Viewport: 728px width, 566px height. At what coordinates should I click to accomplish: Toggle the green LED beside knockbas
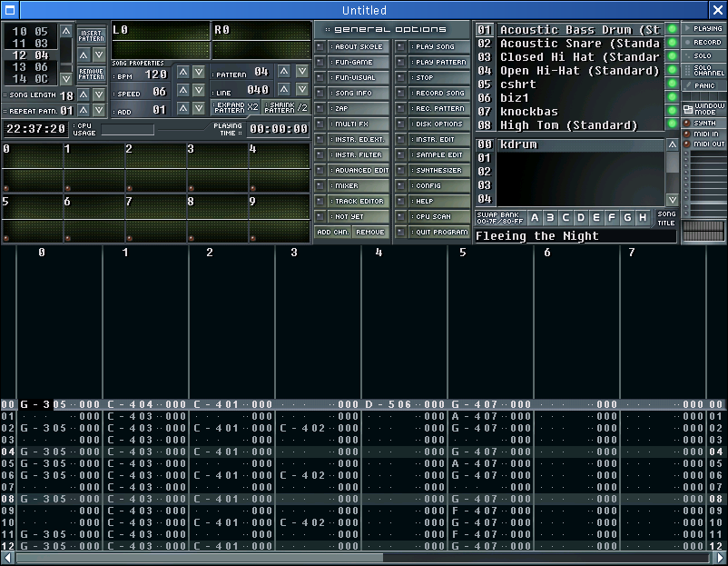[672, 111]
